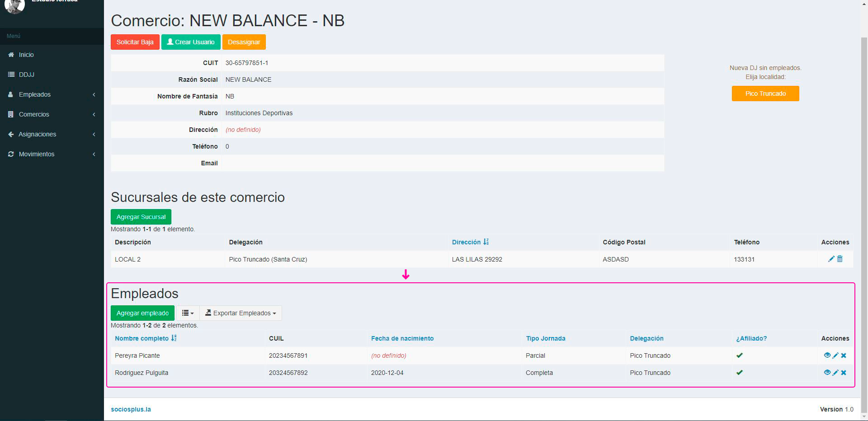Click the Rubro value Instituciones Deportivas
Image resolution: width=868 pixels, height=421 pixels.
259,113
